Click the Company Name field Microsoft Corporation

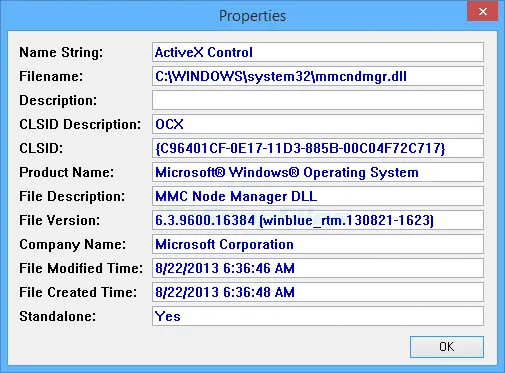[x=318, y=244]
